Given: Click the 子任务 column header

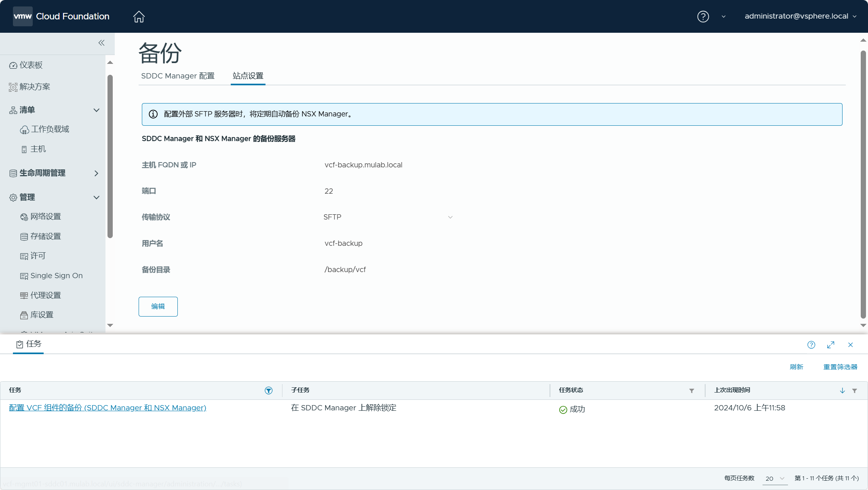Looking at the screenshot, I should point(300,390).
